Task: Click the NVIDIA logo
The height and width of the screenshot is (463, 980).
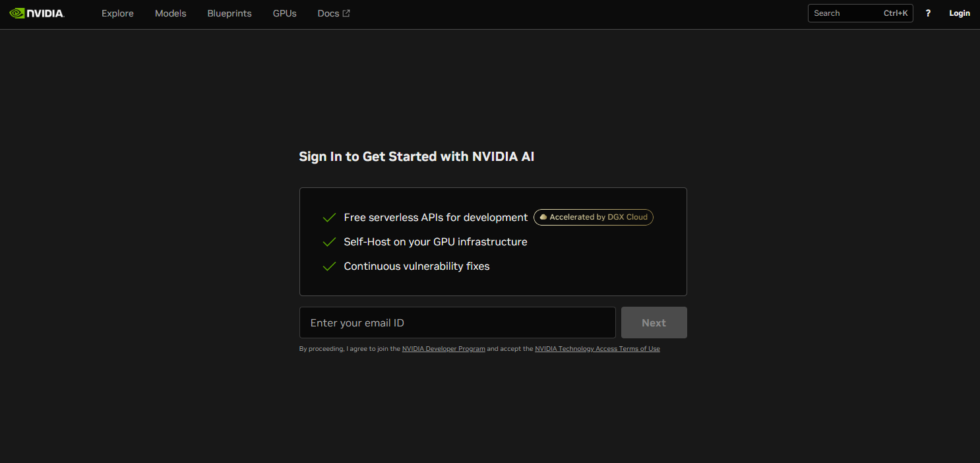Action: [x=37, y=13]
